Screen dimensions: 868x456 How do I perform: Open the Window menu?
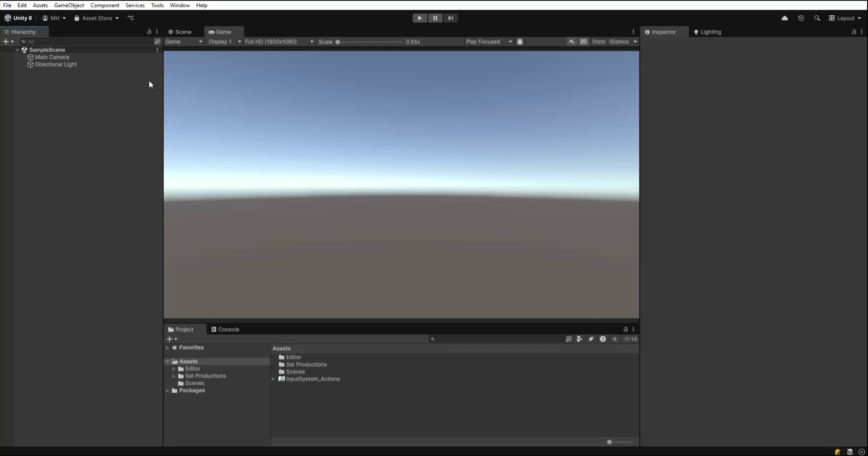(x=180, y=5)
